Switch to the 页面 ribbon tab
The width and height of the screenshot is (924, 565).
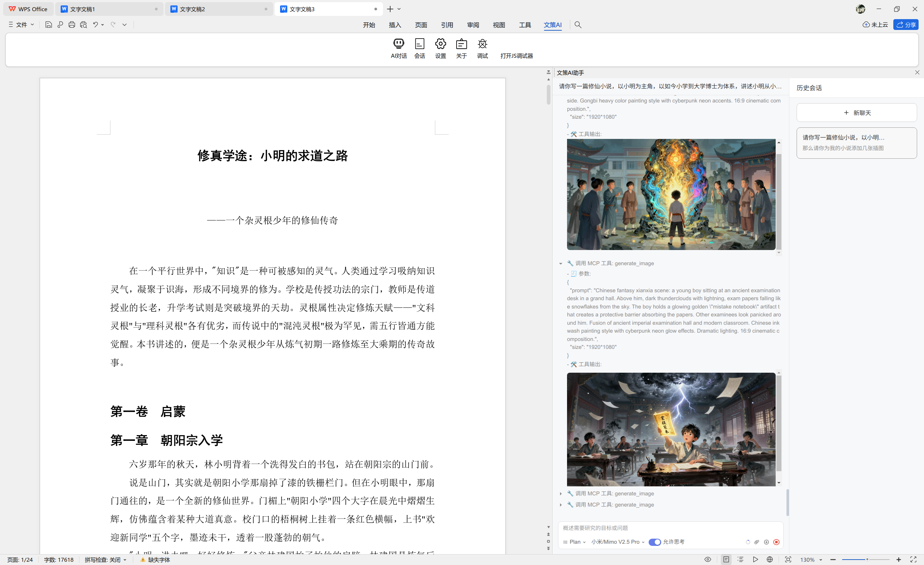coord(421,25)
